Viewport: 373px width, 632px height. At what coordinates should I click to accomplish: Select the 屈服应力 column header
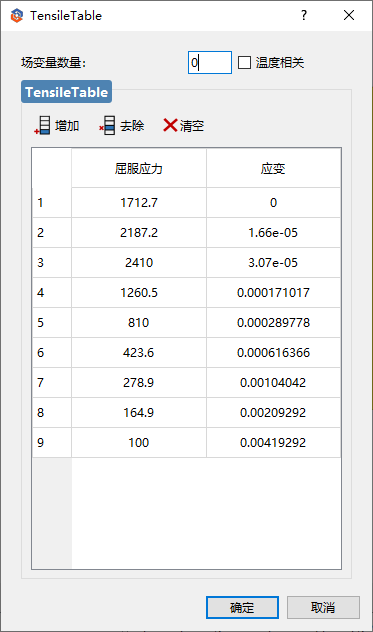139,168
